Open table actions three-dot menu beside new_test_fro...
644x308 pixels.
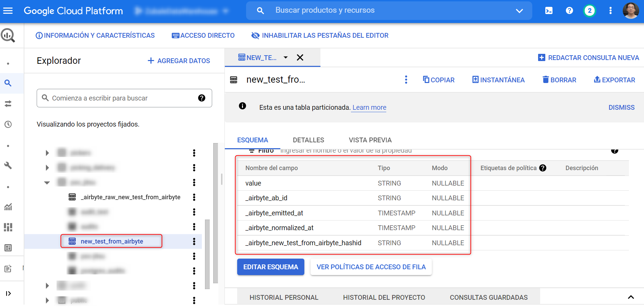[406, 80]
